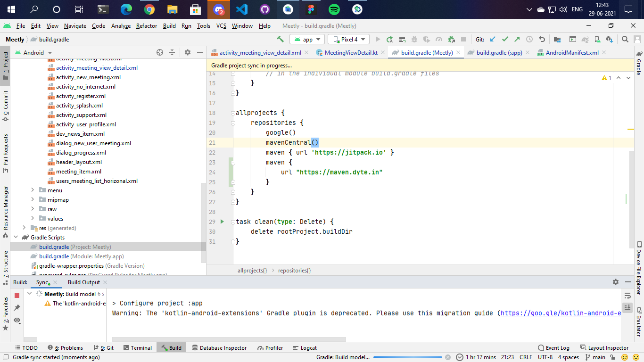
Task: Open the Problems tool window
Action: [x=65, y=348]
